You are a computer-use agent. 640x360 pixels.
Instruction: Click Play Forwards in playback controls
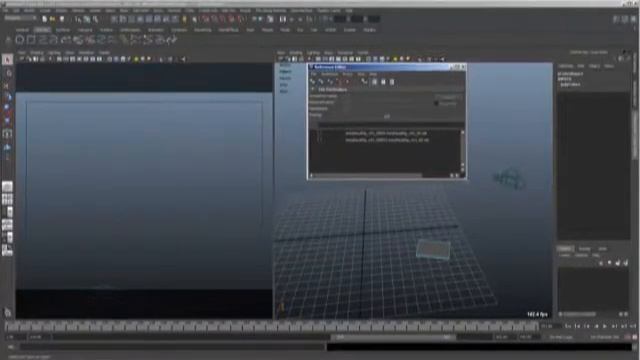coord(605,327)
